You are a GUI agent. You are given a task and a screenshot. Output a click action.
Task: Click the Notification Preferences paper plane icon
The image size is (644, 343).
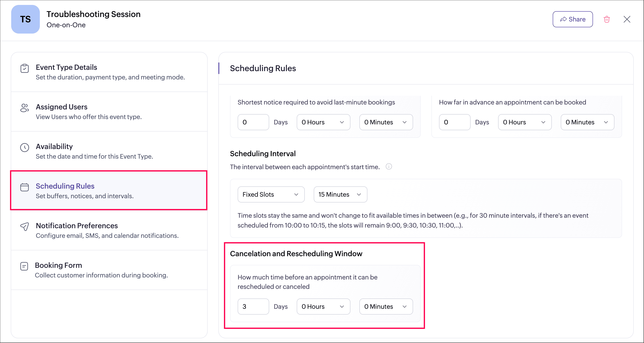pos(24,226)
